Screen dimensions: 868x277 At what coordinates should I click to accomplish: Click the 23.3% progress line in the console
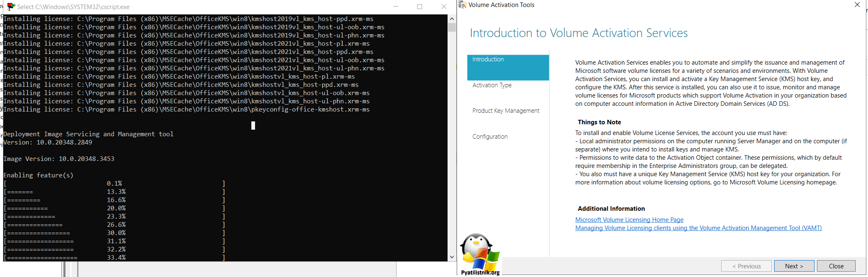tap(114, 216)
